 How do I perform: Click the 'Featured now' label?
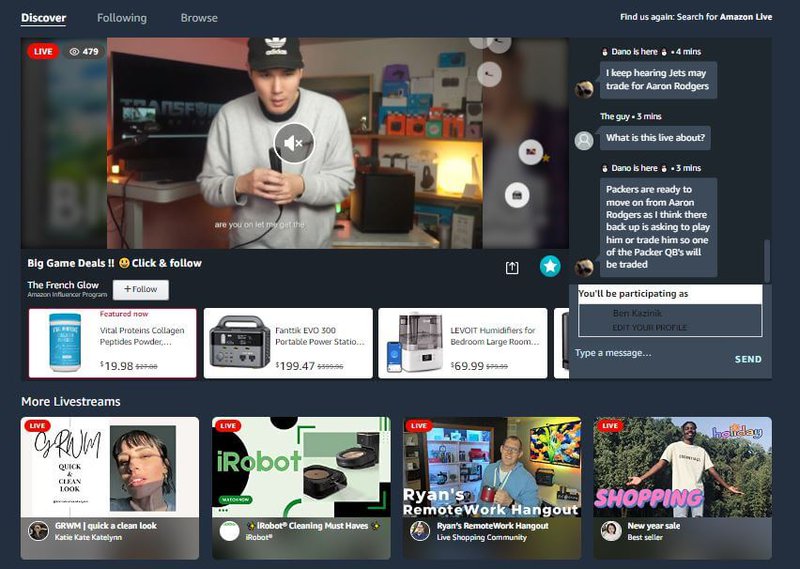click(124, 314)
